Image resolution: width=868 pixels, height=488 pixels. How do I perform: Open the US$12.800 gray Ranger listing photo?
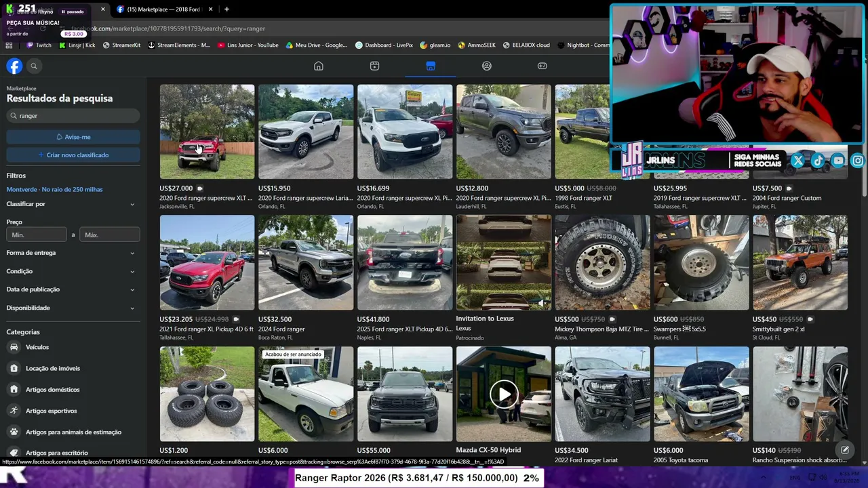pos(503,131)
